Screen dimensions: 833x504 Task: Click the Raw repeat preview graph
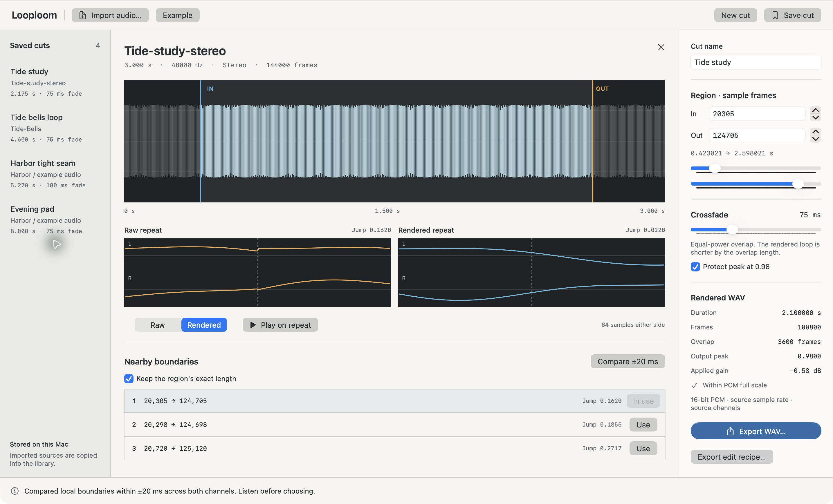pos(258,273)
